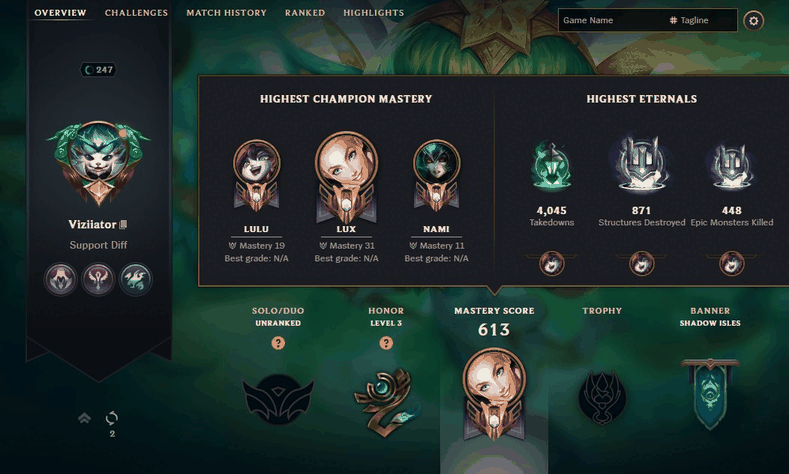Open the Match History tab
789x474 pixels.
click(226, 13)
